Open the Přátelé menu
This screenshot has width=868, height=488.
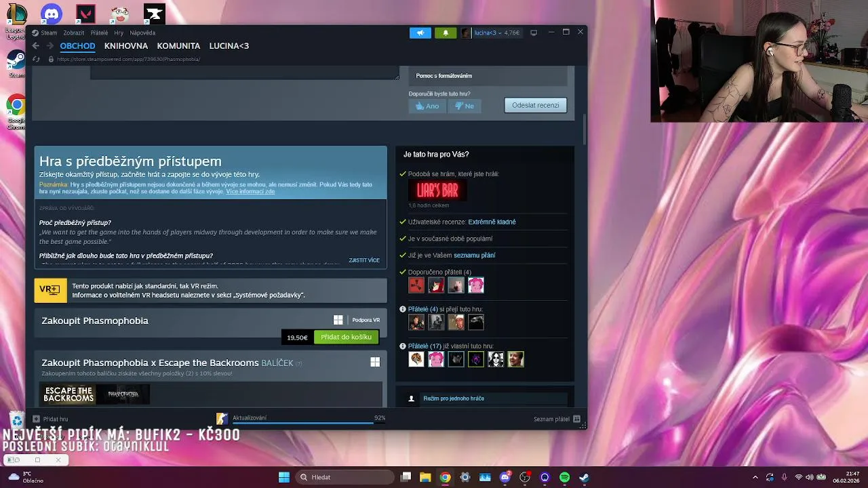(99, 33)
